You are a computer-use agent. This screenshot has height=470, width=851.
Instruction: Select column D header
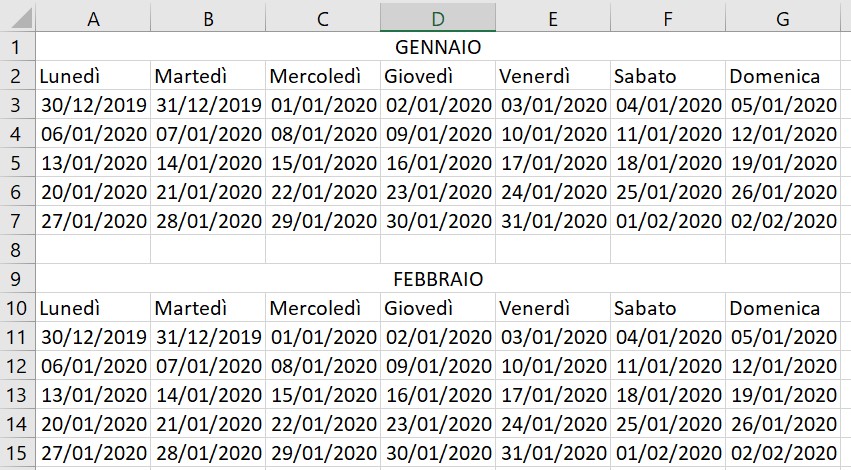(437, 18)
